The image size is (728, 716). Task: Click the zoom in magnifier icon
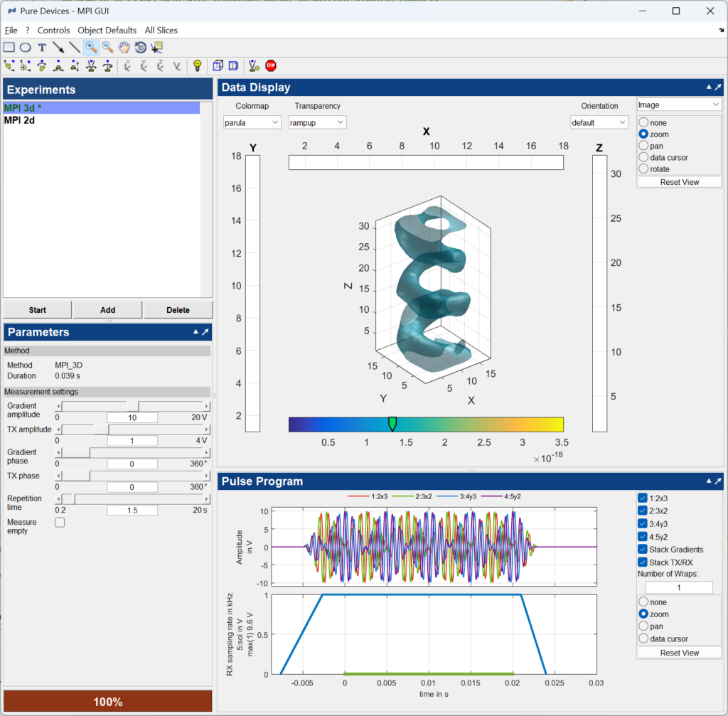[x=91, y=48]
